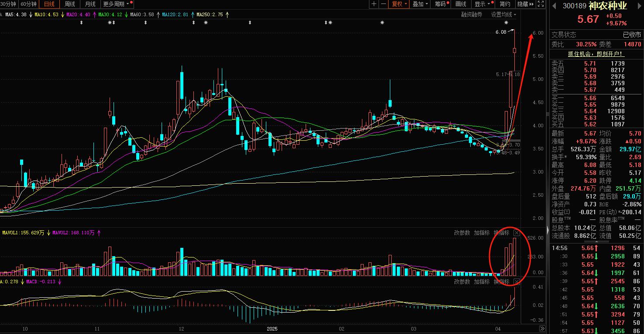644x334 pixels.
Task: Click the stock name 神农种业
Action: click(x=607, y=6)
